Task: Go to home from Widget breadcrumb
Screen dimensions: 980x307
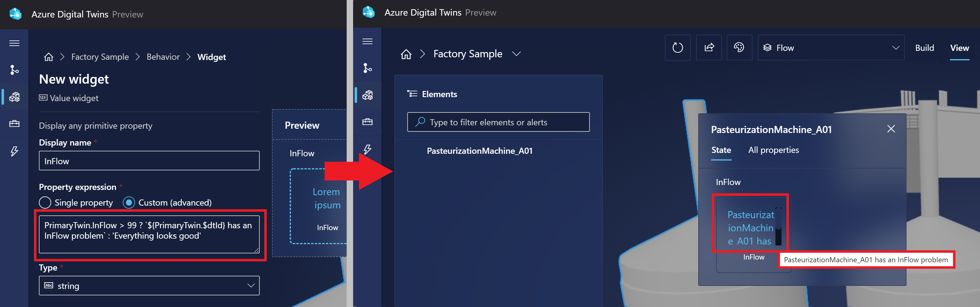Action: pos(49,57)
